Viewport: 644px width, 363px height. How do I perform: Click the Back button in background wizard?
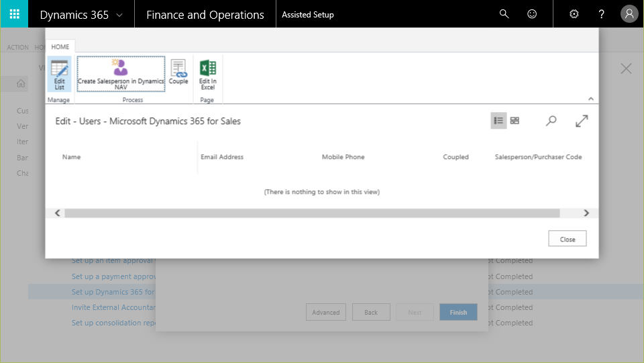(x=371, y=312)
